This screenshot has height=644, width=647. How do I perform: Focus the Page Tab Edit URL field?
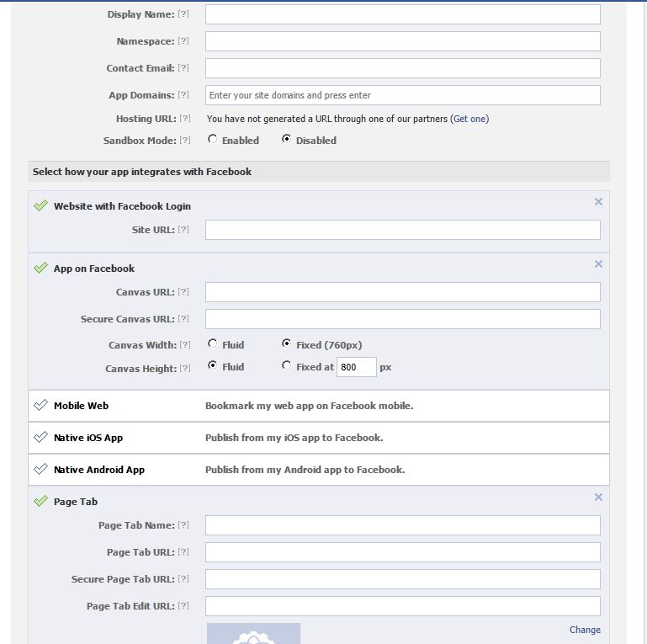[x=403, y=606]
